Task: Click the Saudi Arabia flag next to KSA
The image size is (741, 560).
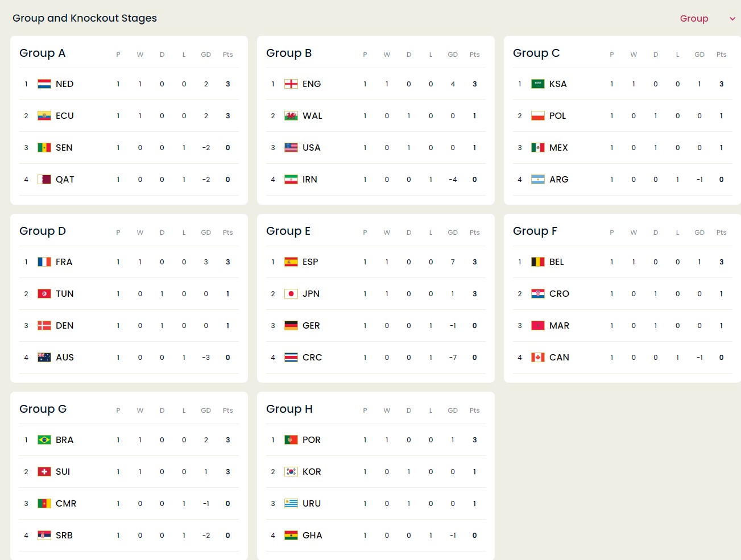Action: [538, 84]
